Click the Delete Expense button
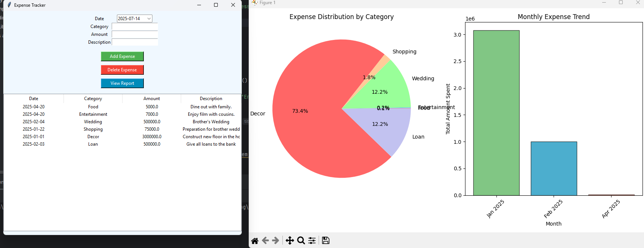This screenshot has width=644, height=248. (122, 70)
